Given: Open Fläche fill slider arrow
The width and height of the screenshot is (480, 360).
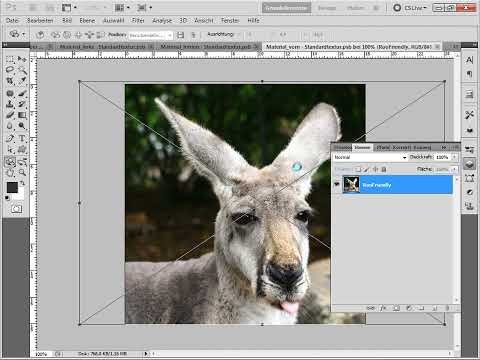Looking at the screenshot, I should click(x=454, y=169).
